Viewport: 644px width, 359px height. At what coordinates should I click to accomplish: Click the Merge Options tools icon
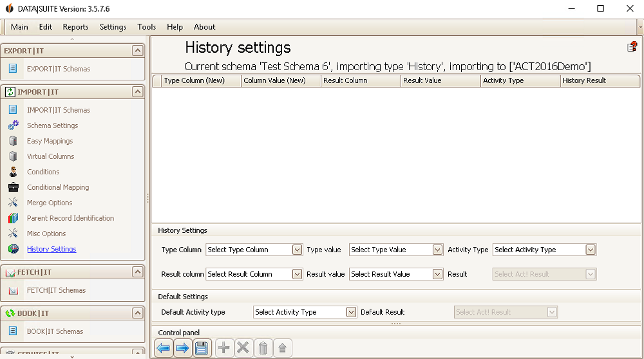point(13,202)
